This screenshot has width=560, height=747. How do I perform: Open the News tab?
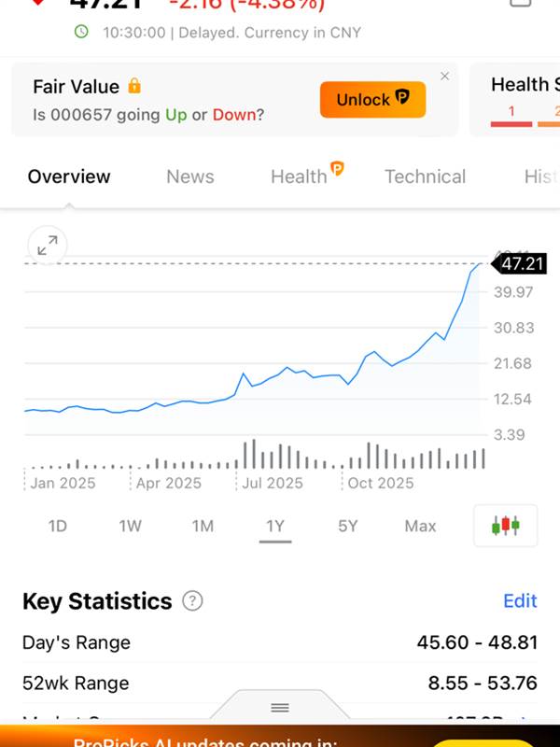[x=189, y=176]
